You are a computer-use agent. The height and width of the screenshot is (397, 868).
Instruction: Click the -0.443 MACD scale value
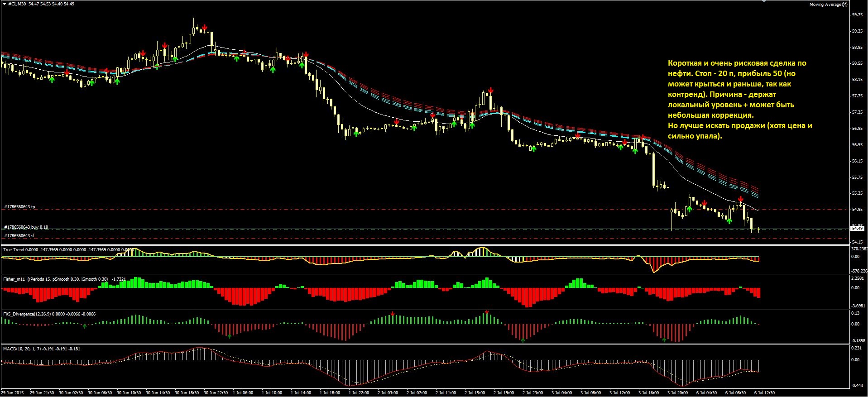coord(857,386)
